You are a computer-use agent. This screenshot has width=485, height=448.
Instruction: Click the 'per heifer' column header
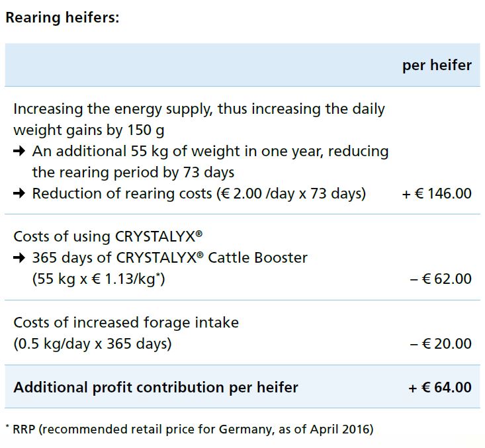coord(437,66)
